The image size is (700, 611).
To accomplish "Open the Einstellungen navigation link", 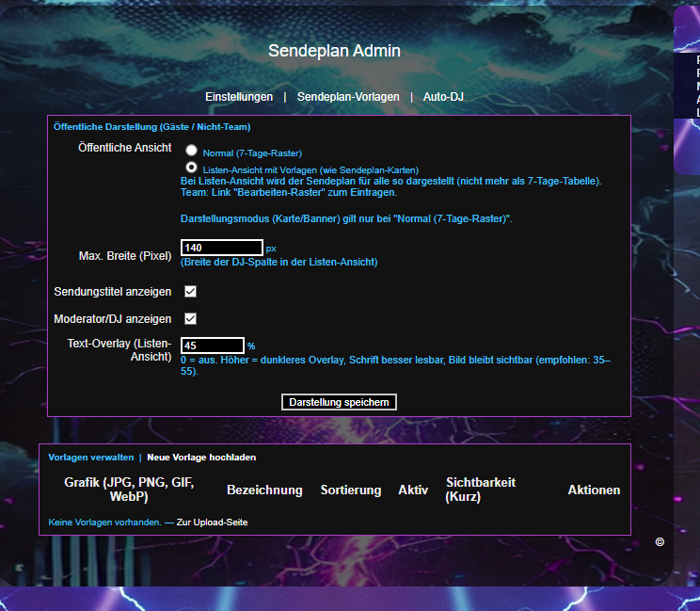I will (239, 97).
